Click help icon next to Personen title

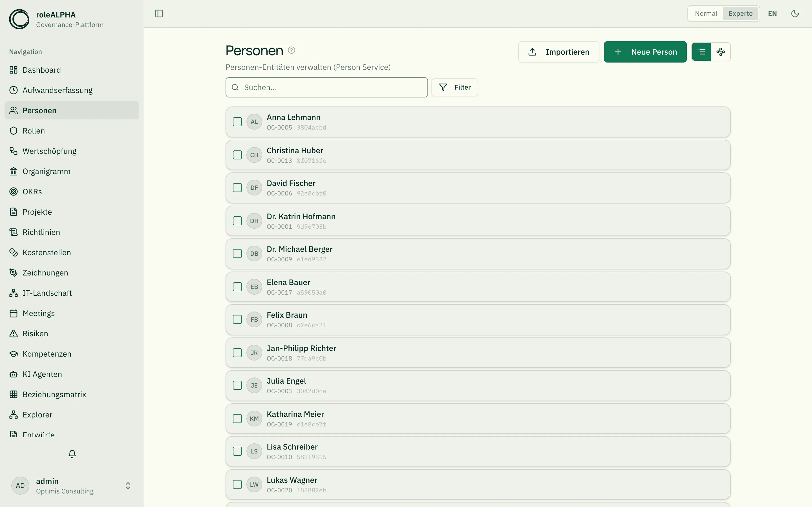(x=292, y=50)
